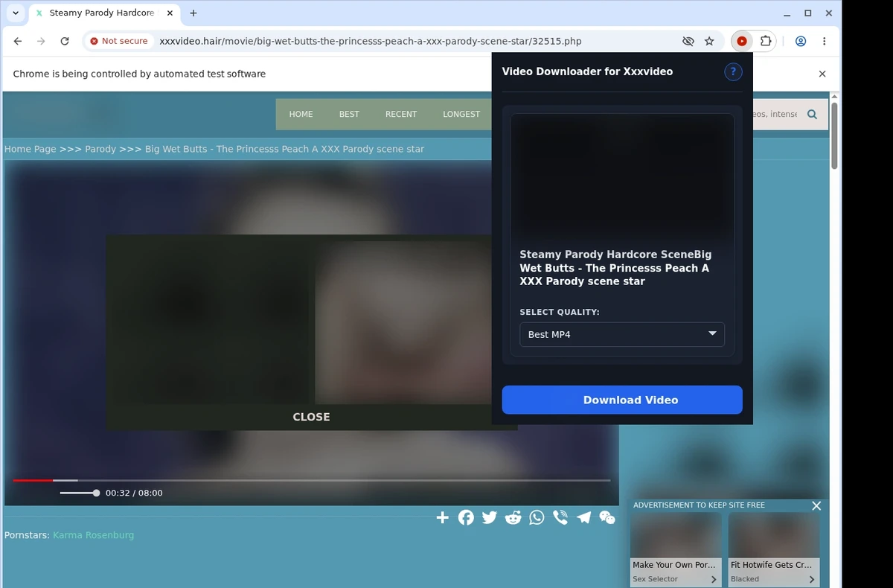Screen dimensions: 893x588
Task: Expand the Blacked ad chevron
Action: point(812,579)
